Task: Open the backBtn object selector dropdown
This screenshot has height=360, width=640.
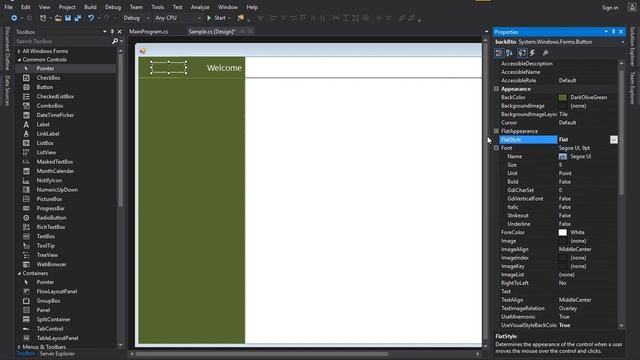Action: [x=623, y=42]
